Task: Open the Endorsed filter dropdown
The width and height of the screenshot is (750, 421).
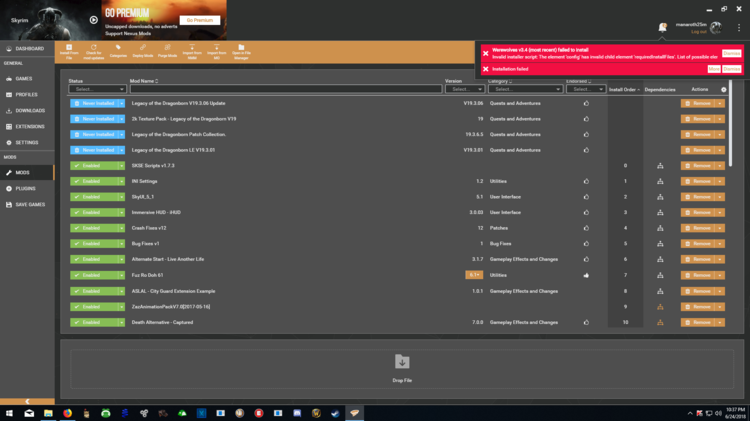Action: coord(586,89)
